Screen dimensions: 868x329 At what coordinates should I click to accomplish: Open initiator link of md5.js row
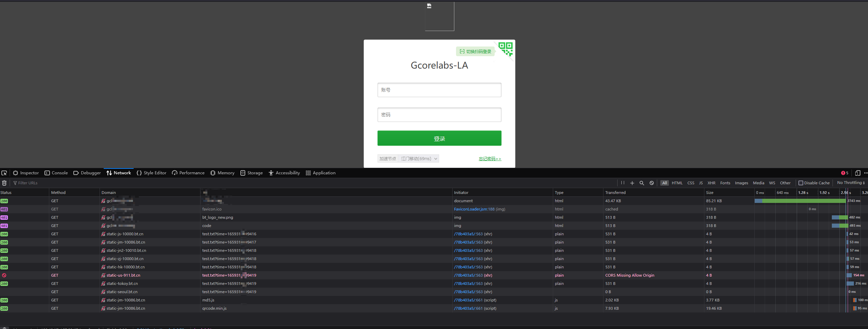[x=468, y=300]
